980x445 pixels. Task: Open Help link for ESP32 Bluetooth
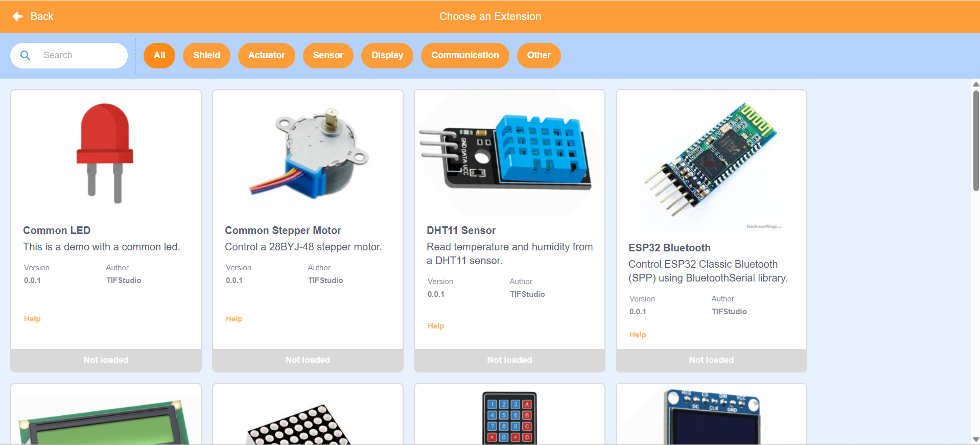coord(638,335)
